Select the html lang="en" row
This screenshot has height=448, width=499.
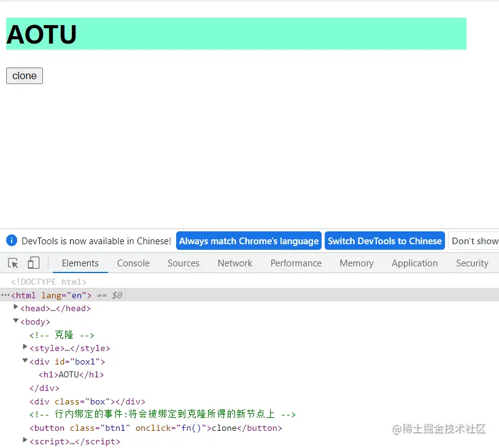tap(249, 295)
